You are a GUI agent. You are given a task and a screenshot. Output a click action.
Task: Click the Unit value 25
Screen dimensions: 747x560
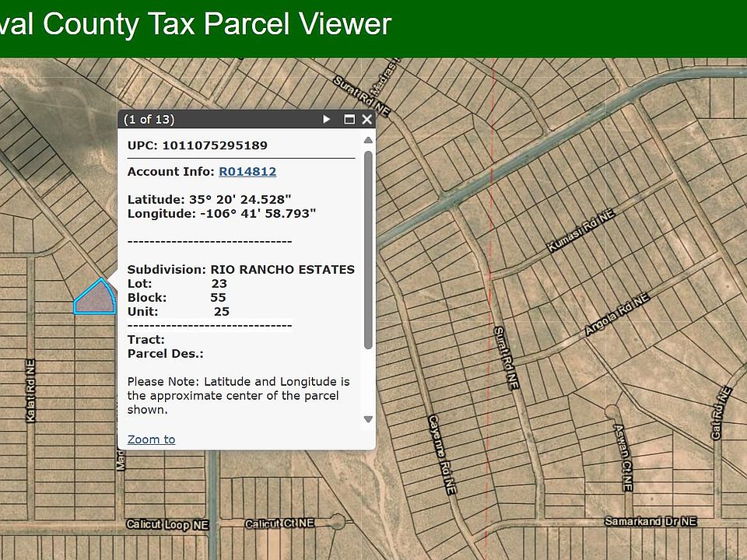point(222,311)
